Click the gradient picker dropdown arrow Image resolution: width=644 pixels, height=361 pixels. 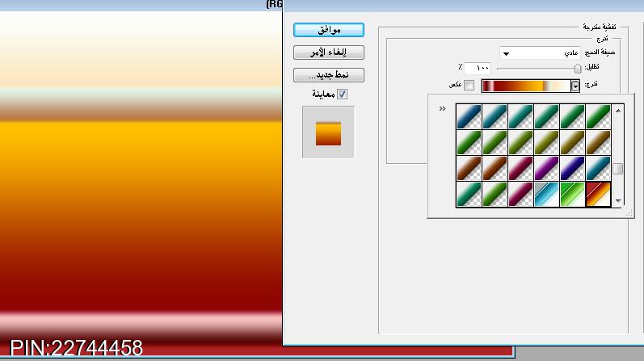click(575, 86)
